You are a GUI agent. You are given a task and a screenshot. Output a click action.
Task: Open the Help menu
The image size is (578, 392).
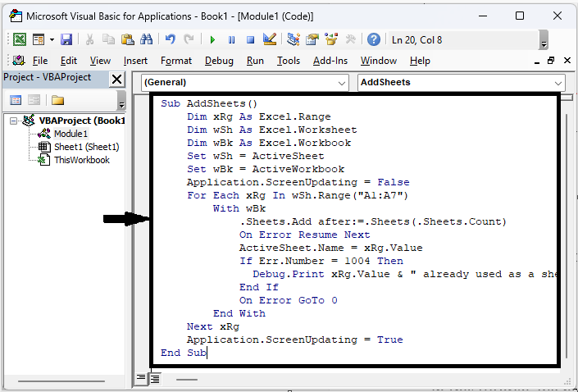420,61
